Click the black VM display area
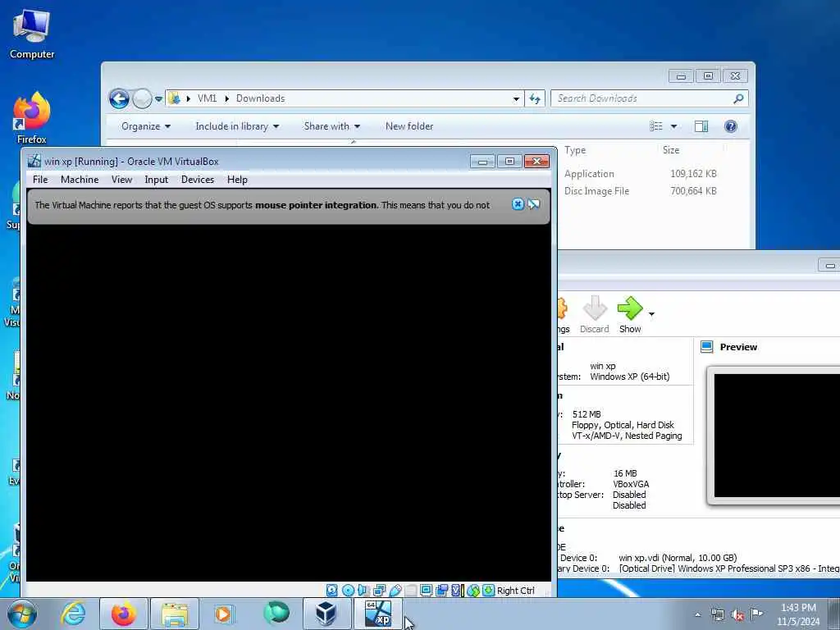 (x=288, y=402)
